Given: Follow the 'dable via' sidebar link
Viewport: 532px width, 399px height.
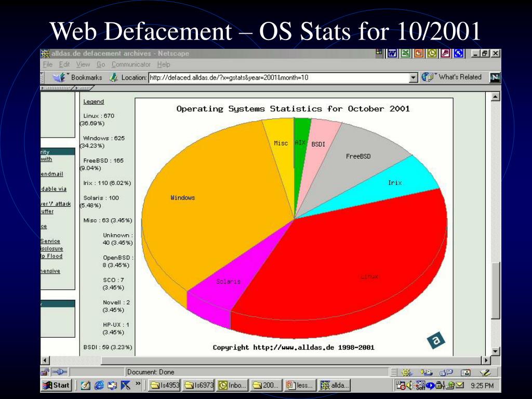Looking at the screenshot, I should pos(54,189).
